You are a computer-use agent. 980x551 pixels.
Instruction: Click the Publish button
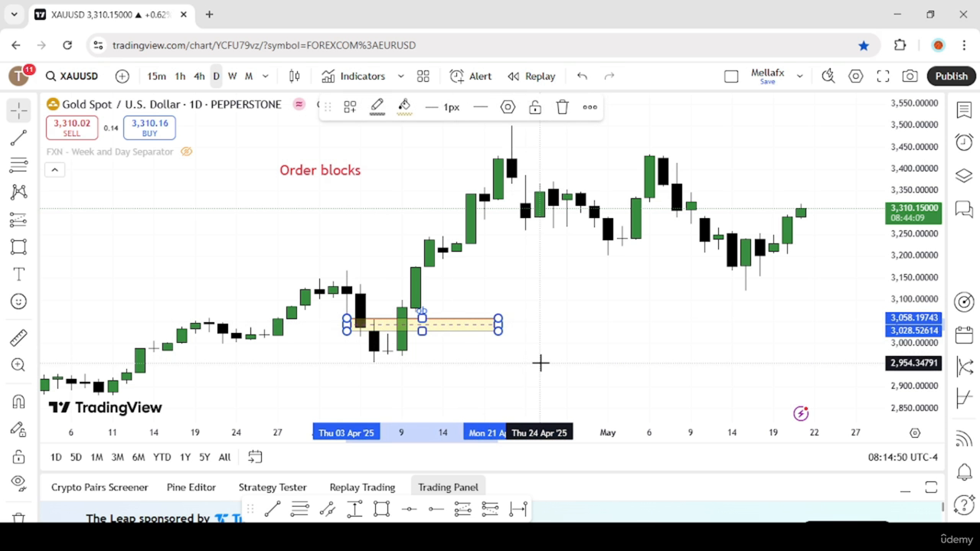coord(952,76)
